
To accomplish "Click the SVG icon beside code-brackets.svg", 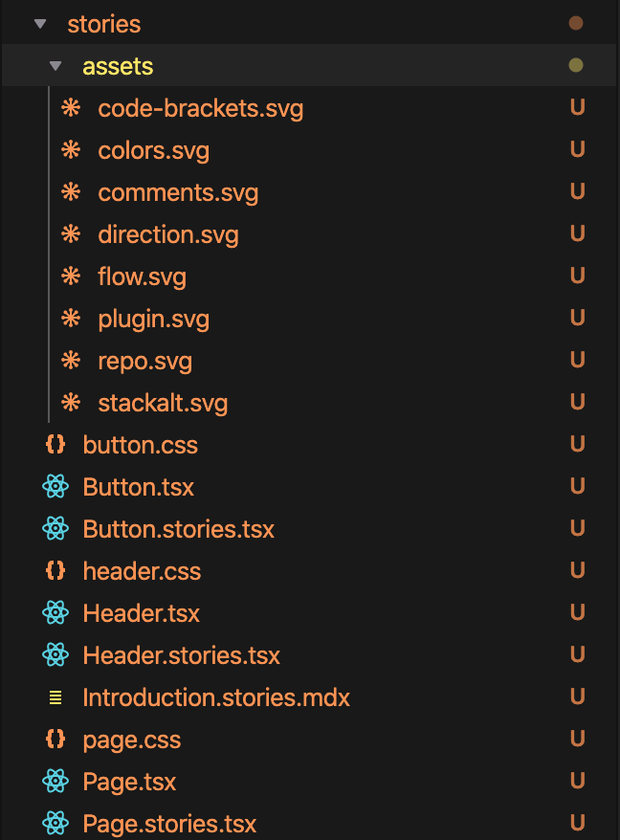I will (70, 107).
